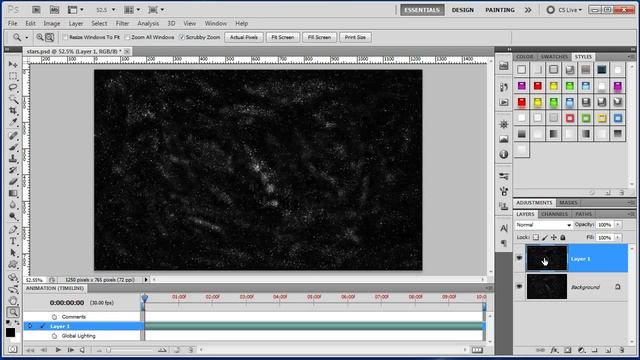Select the Dodge tool
This screenshot has width=640, height=360.
pos(13,216)
